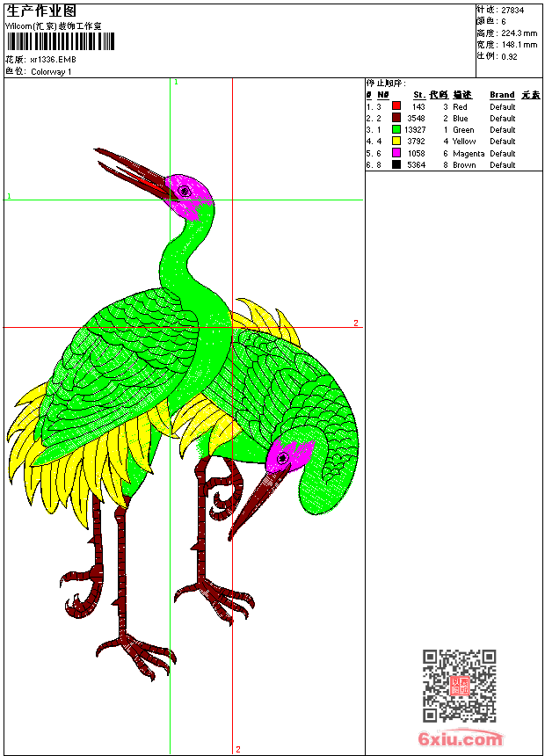
Task: Select the Colorway 1 label
Action: coord(51,72)
